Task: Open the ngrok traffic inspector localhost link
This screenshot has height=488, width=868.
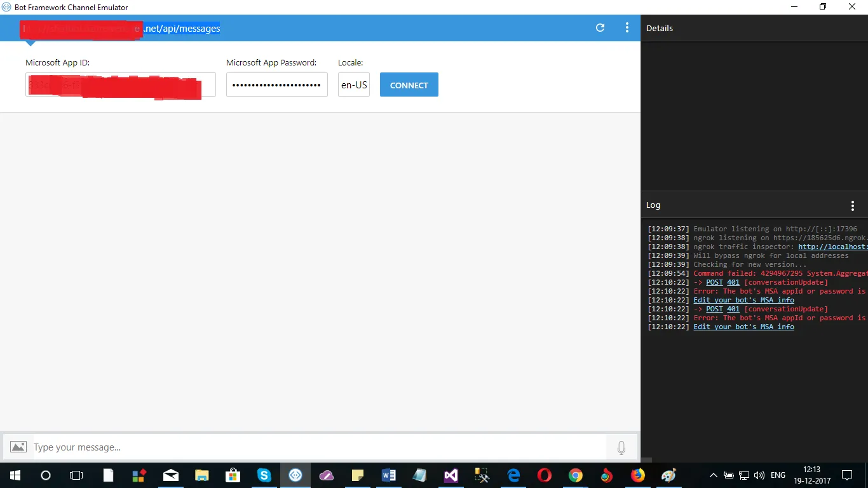Action: [833, 247]
